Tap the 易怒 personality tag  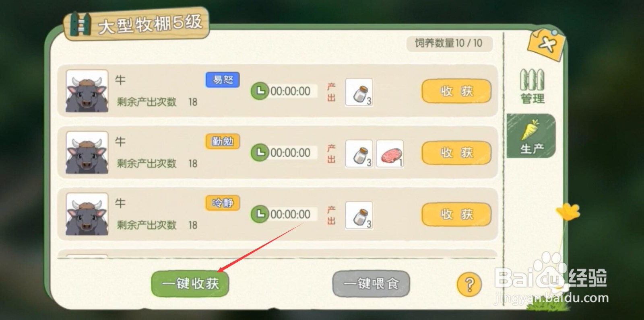[223, 80]
